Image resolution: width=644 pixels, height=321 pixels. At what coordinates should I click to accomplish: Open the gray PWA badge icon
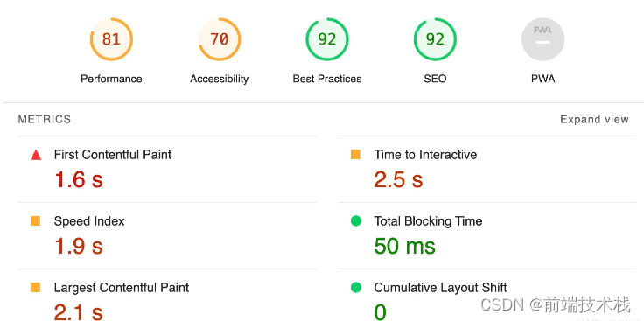tap(543, 39)
